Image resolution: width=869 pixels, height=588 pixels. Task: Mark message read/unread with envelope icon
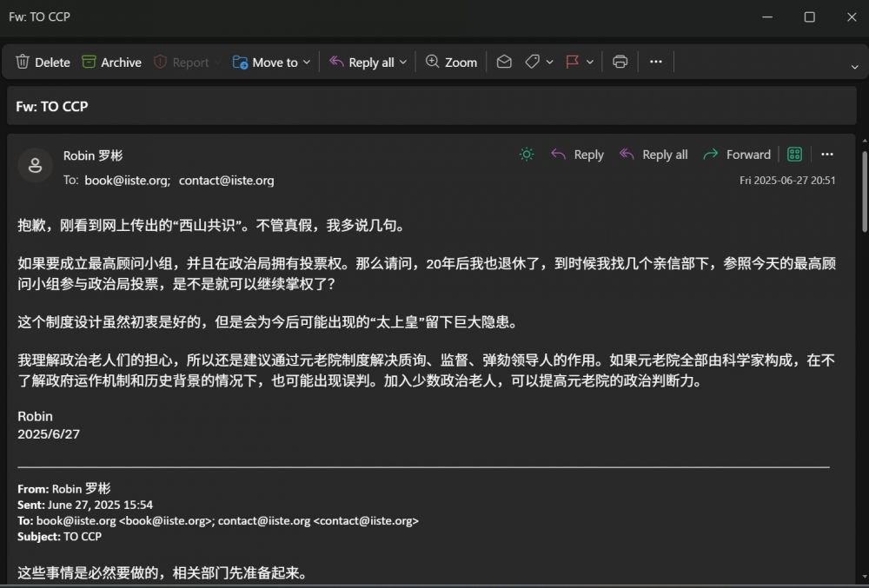click(504, 63)
